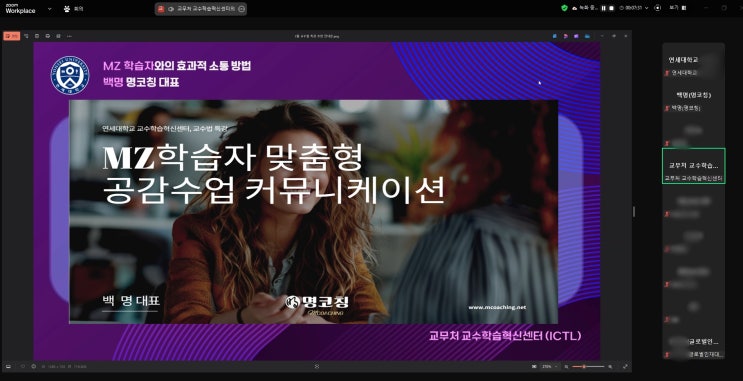Click the fit-to-window icon beside zoom percent

pyautogui.click(x=534, y=366)
